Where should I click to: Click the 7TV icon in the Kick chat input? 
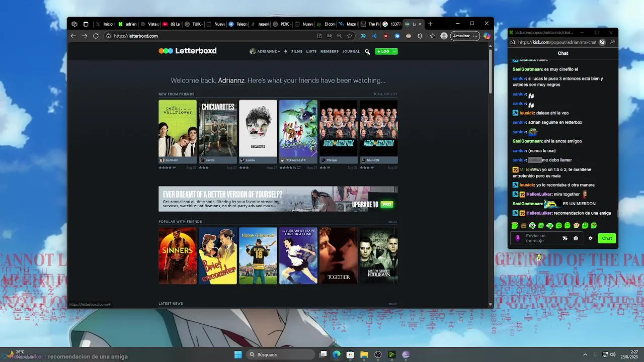565,238
